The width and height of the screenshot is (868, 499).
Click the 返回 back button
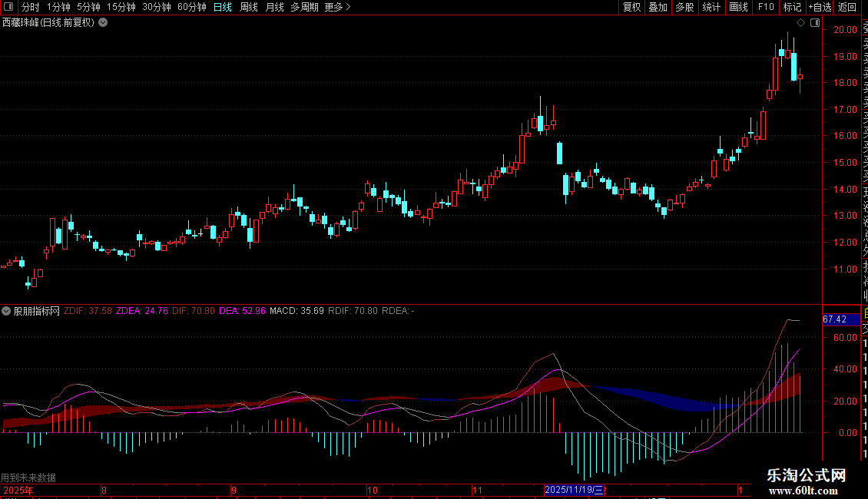coord(847,7)
